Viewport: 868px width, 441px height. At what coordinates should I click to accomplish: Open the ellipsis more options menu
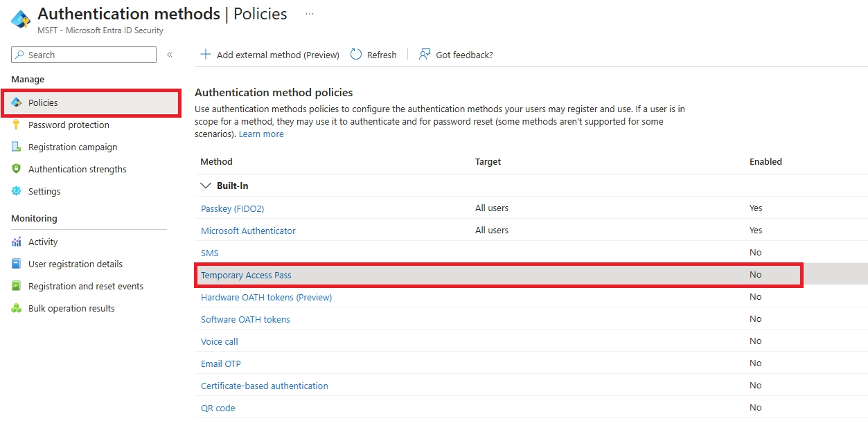tap(310, 14)
